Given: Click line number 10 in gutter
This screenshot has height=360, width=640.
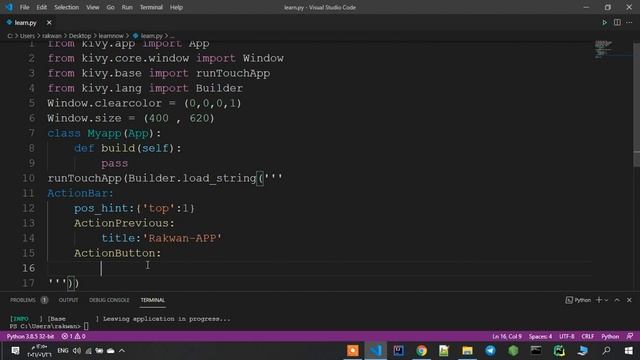Looking at the screenshot, I should click(x=28, y=178).
